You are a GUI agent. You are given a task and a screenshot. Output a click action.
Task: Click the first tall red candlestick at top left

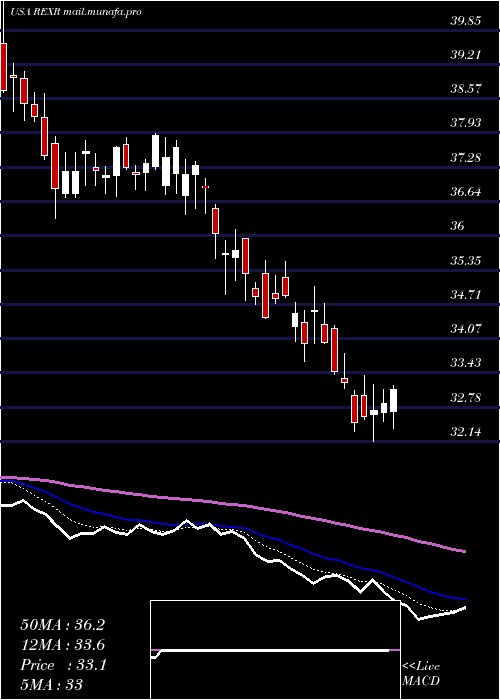4,67
